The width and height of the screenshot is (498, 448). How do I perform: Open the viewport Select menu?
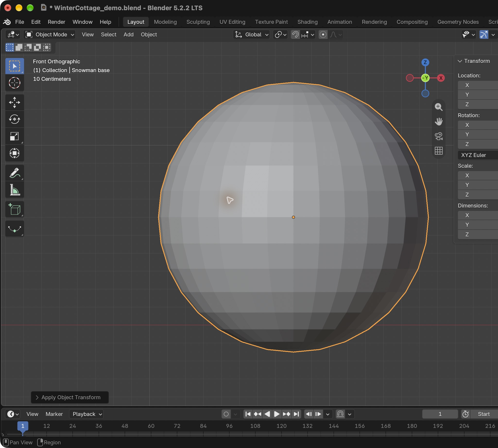coord(108,34)
